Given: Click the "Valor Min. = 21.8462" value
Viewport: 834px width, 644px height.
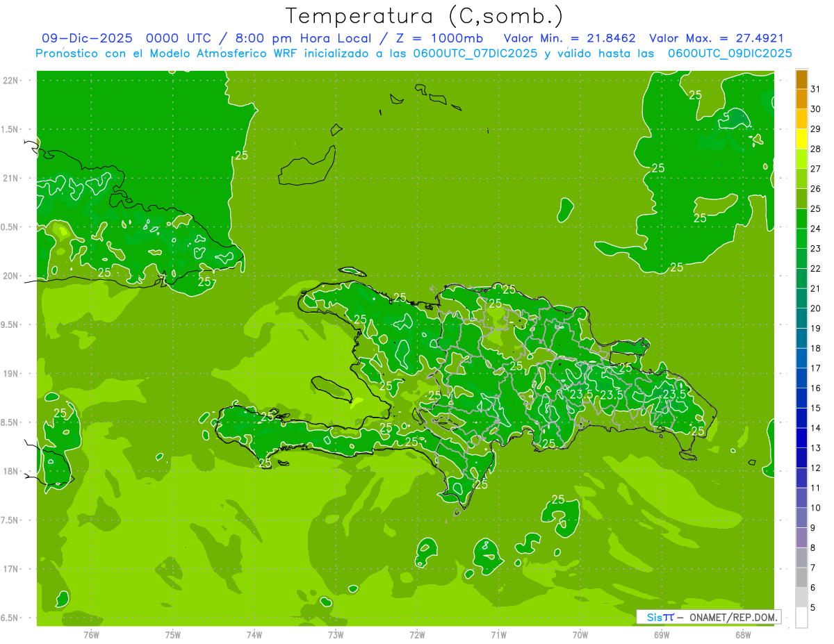Looking at the screenshot, I should point(569,38).
